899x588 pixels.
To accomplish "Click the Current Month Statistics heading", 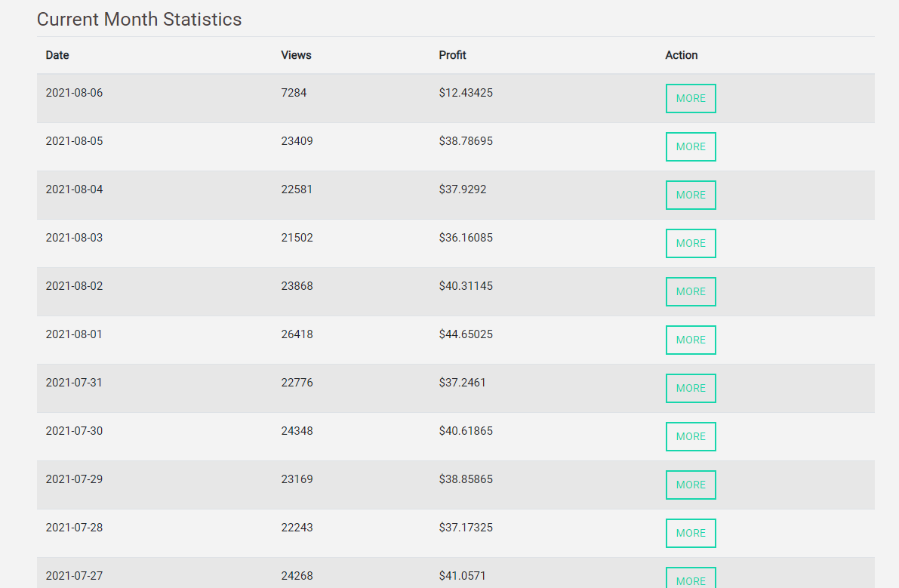I will coord(140,20).
